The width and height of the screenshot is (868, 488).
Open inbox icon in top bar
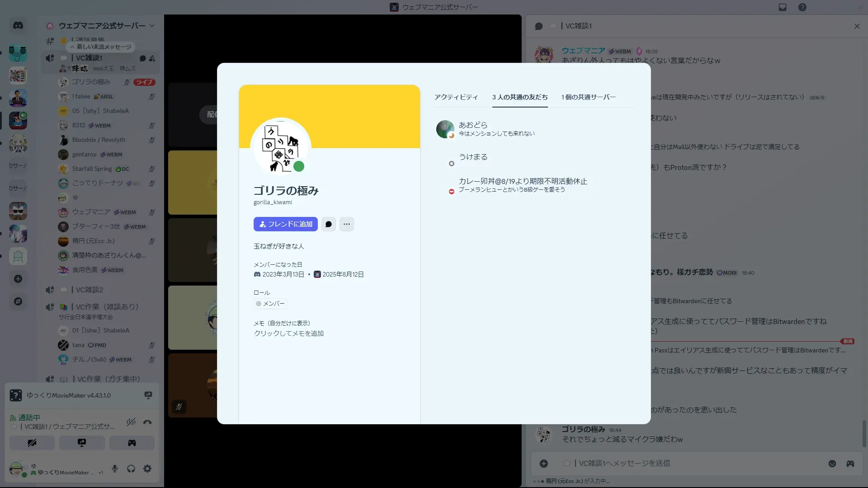(x=783, y=7)
